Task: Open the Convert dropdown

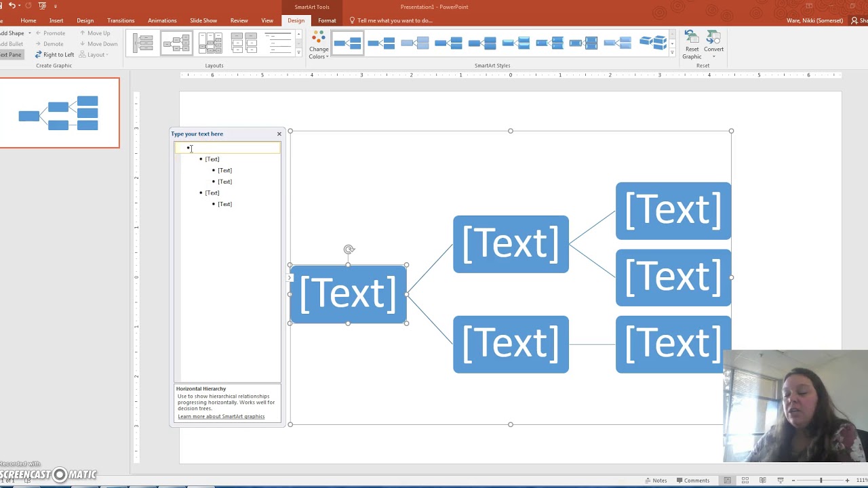Action: [x=713, y=45]
